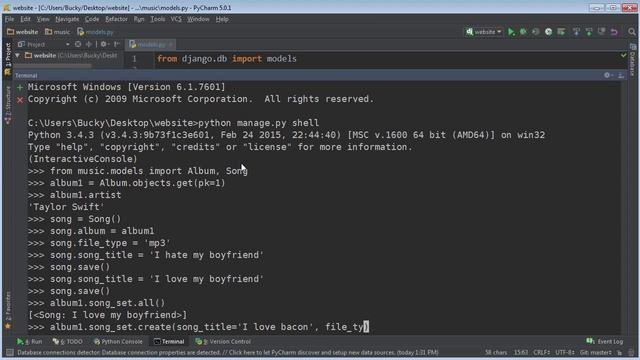Click the VCS commit changes icon
The height and width of the screenshot is (360, 640).
coord(589,32)
